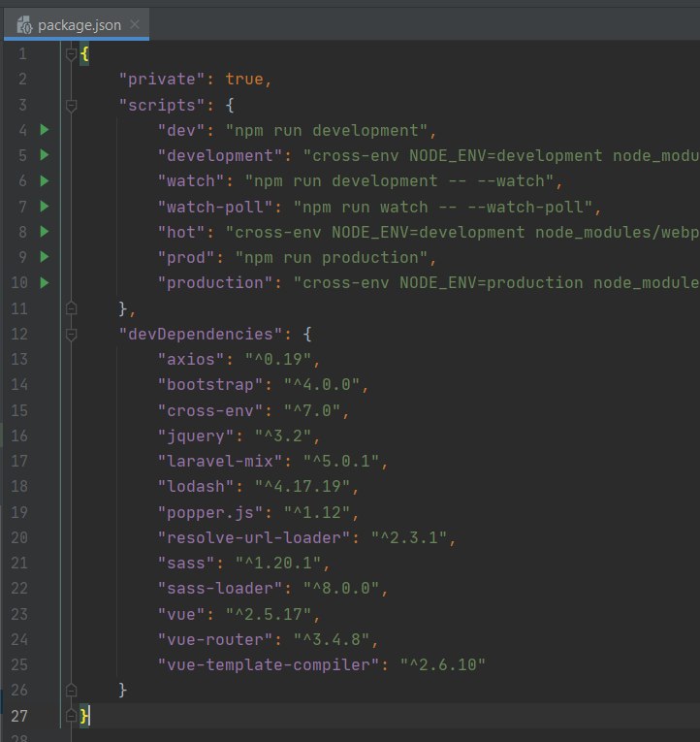Click line number 20 in the gutter

19,537
